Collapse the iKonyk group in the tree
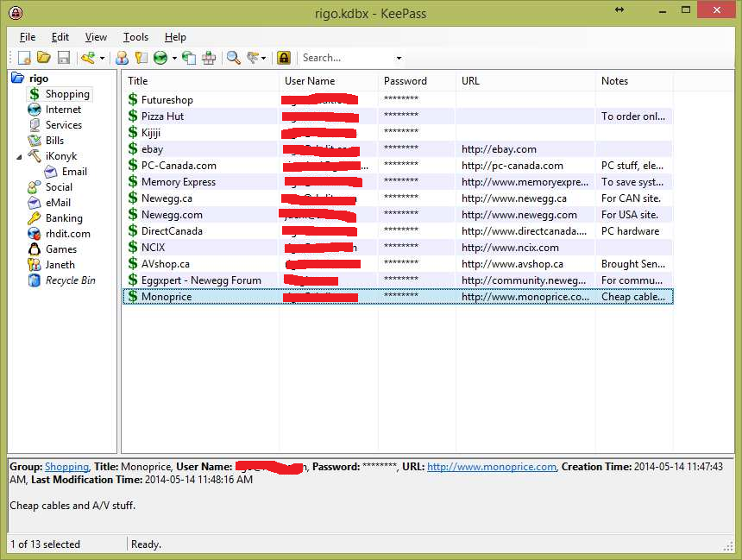The height and width of the screenshot is (560, 742). click(x=19, y=157)
